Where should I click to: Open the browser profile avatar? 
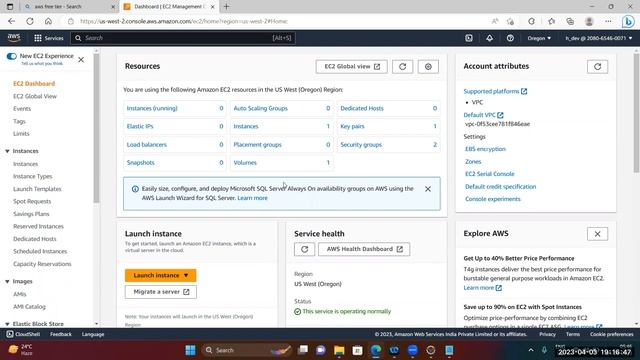pyautogui.click(x=589, y=21)
